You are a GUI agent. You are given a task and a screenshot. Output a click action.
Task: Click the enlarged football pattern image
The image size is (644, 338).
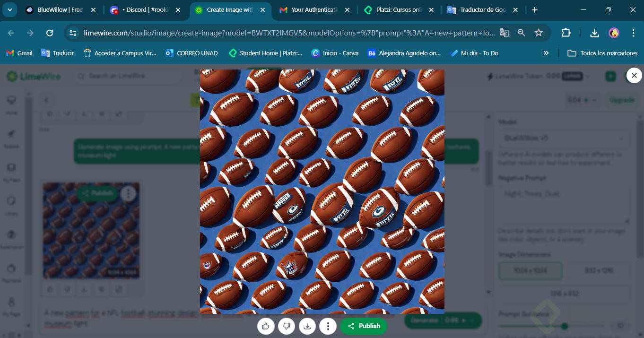(x=322, y=191)
